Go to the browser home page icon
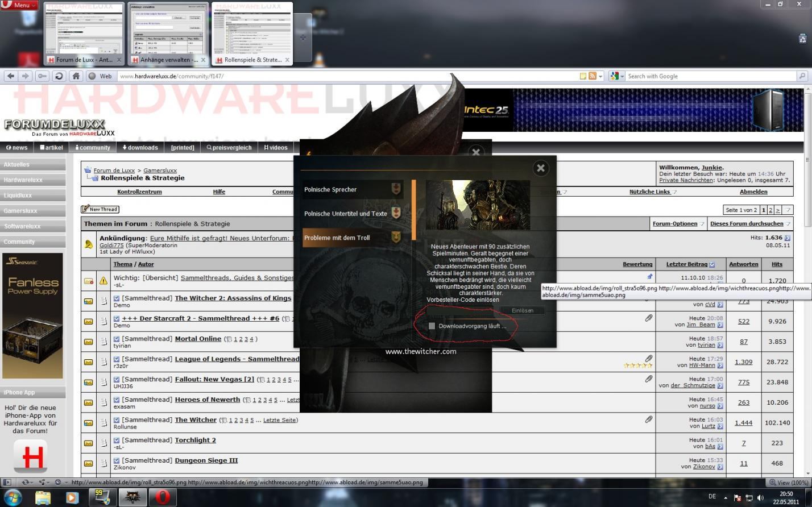This screenshot has height=507, width=812. pos(76,76)
